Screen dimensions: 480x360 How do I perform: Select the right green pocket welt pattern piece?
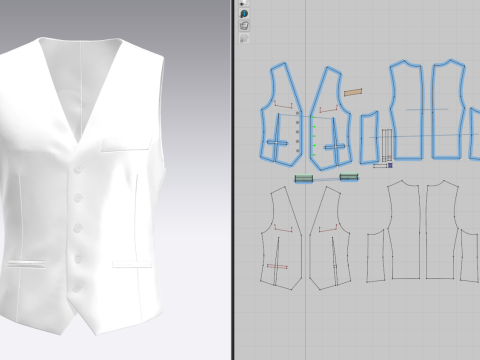(x=349, y=177)
